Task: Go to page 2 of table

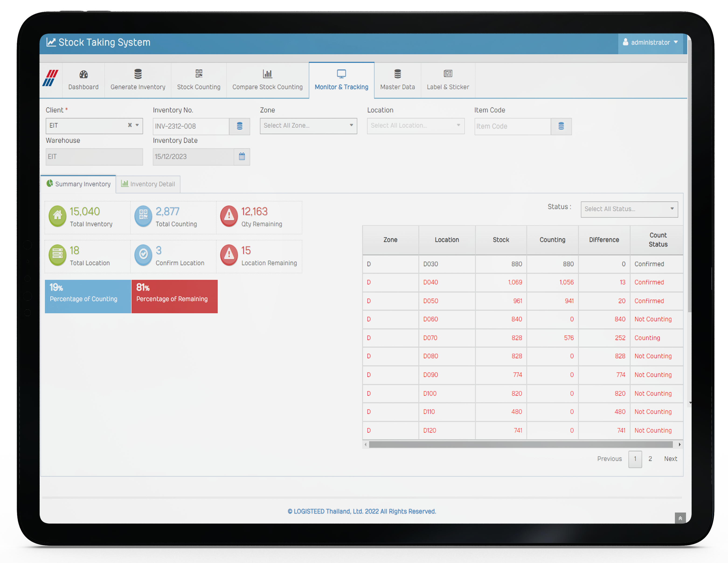Action: point(650,459)
